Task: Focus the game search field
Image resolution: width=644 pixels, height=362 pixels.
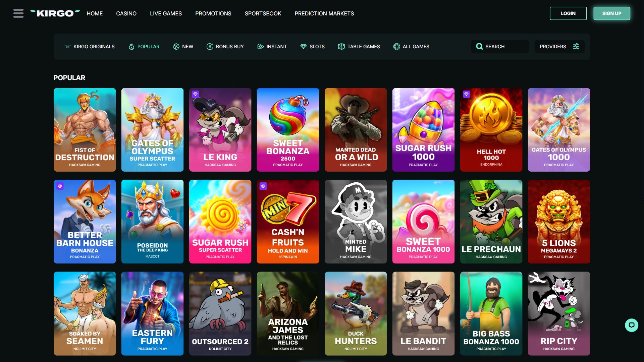Action: (x=500, y=47)
